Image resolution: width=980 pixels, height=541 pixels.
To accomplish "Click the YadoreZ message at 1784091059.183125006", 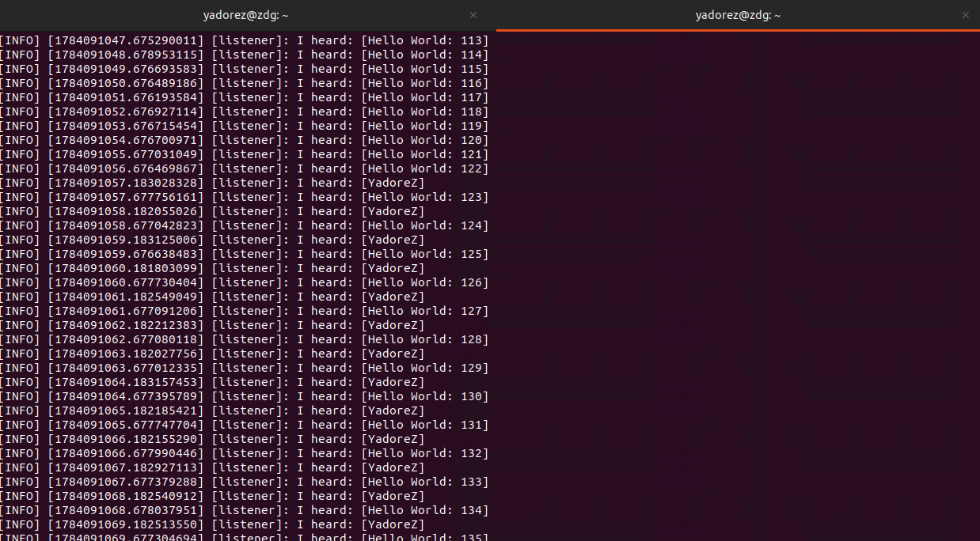I will coord(212,240).
